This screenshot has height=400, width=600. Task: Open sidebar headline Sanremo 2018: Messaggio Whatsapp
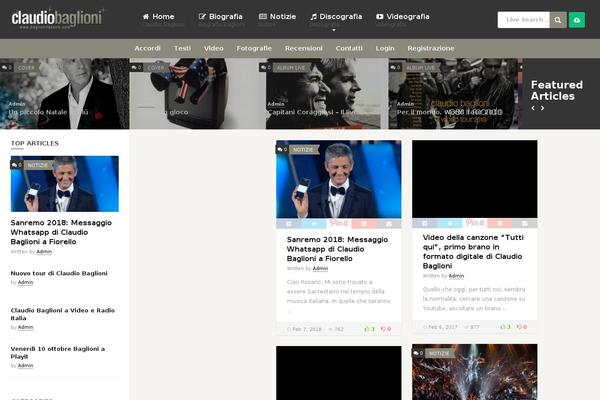click(61, 232)
